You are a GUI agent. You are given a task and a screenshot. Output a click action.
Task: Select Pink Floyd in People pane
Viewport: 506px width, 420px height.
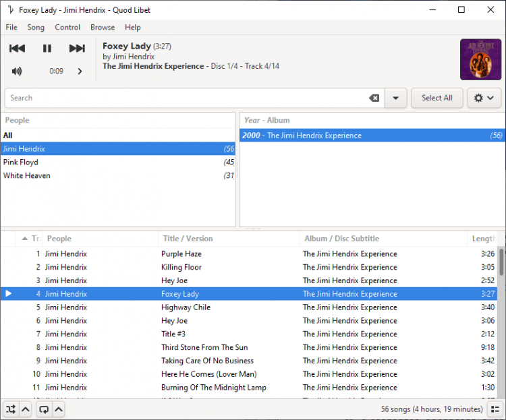point(118,162)
